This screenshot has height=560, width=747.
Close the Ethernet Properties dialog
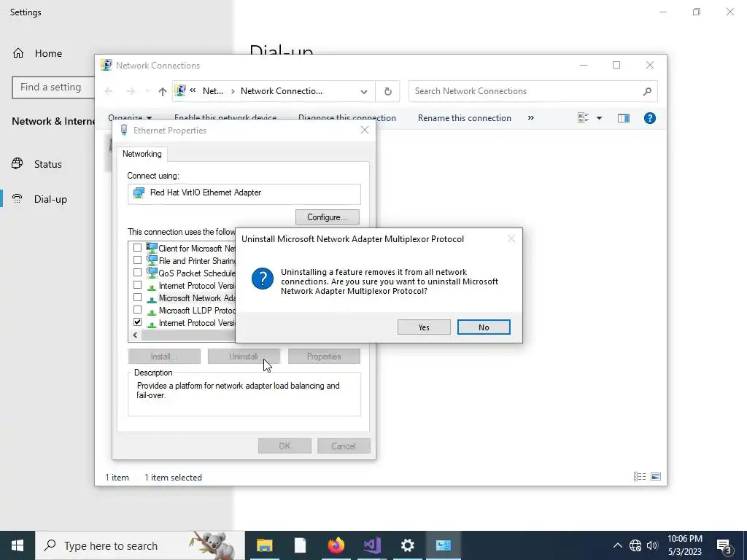click(365, 130)
